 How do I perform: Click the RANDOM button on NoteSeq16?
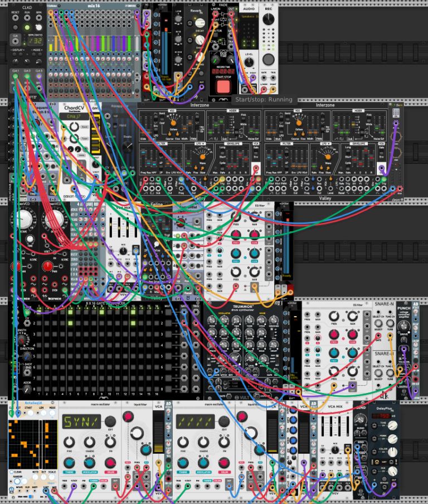point(17,481)
